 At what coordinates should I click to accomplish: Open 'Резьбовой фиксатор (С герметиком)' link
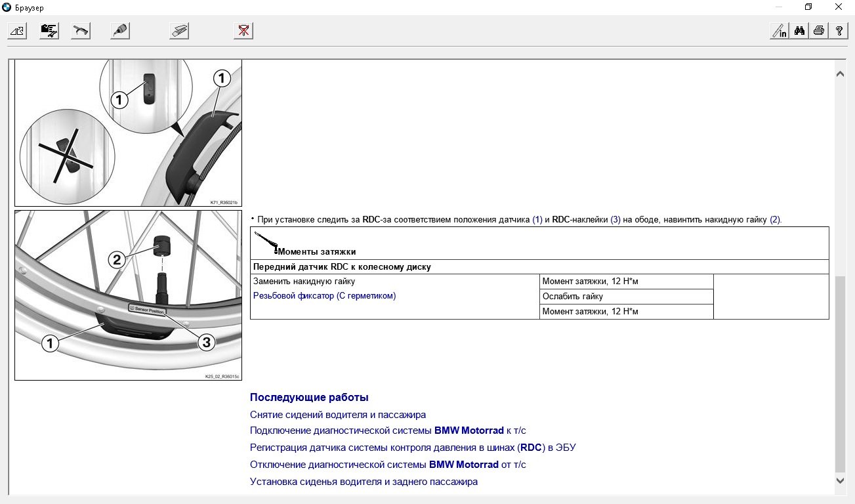point(324,296)
